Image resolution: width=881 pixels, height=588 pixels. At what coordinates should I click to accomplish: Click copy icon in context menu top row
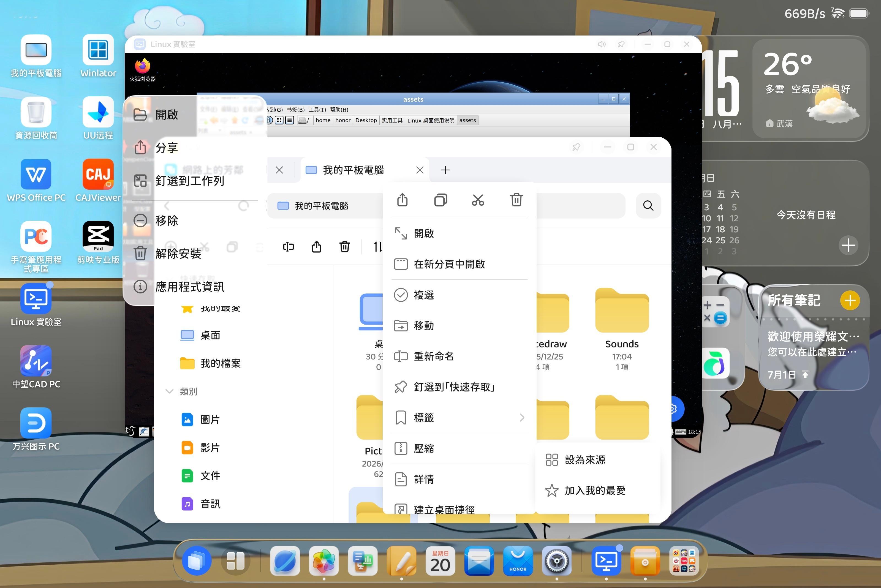pos(441,200)
